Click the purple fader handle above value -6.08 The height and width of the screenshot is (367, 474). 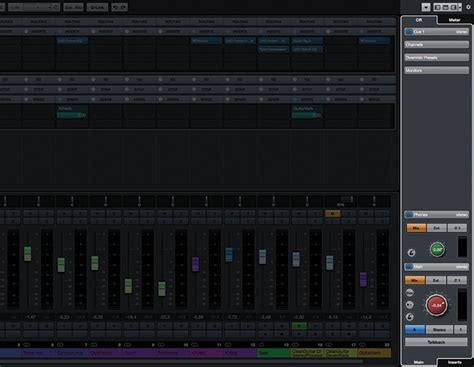195,264
